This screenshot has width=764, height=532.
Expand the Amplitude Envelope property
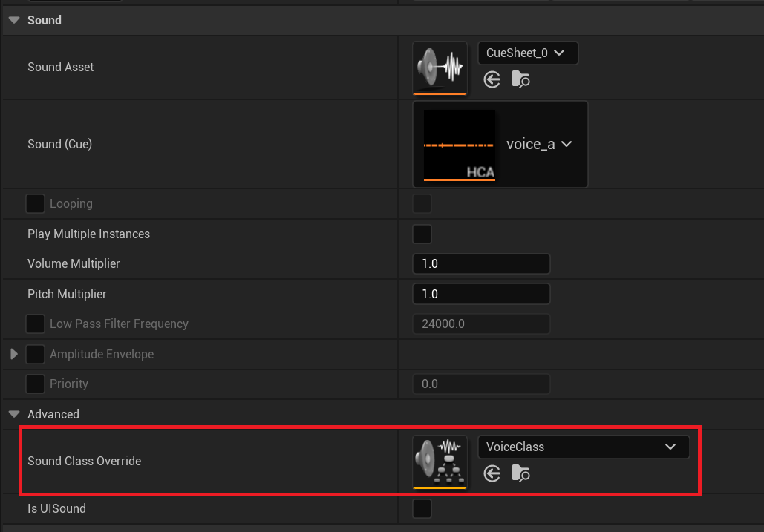coord(14,355)
